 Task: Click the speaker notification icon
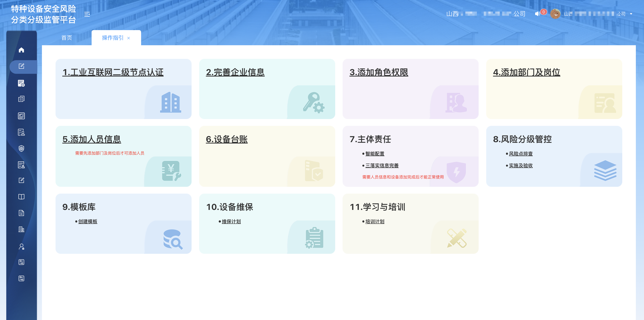537,14
